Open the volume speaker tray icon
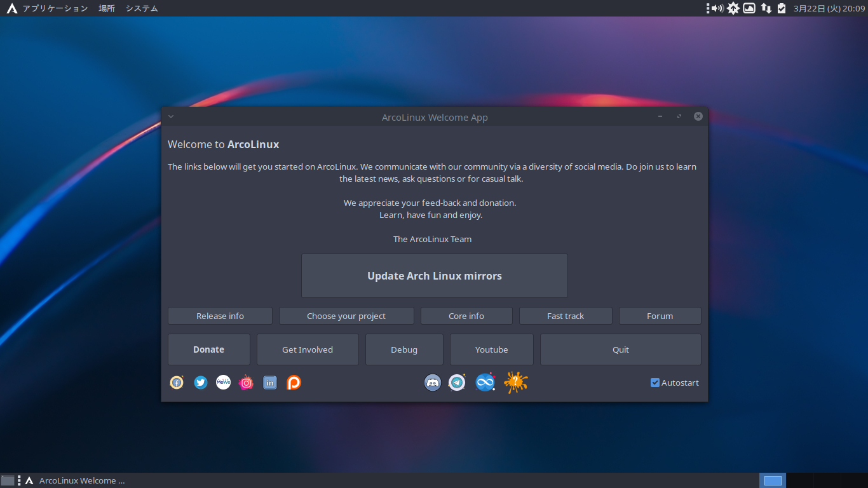Image resolution: width=868 pixels, height=488 pixels. coord(717,8)
